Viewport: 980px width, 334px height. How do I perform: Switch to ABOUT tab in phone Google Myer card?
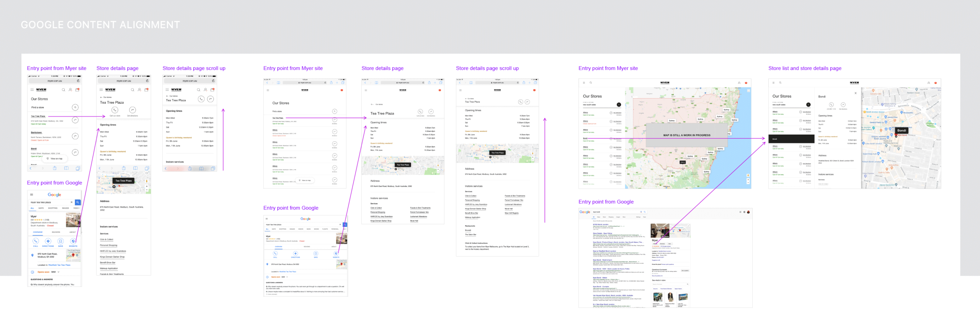[73, 232]
